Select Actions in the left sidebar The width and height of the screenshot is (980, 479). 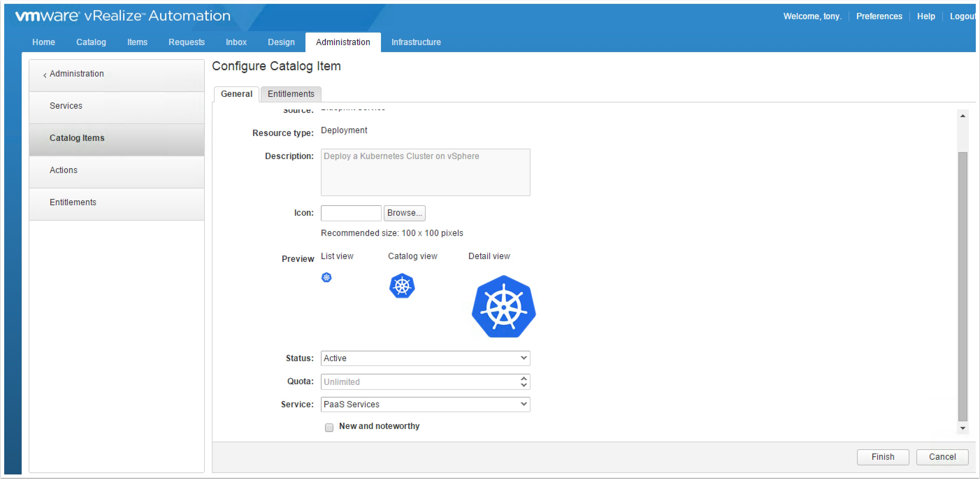tap(64, 170)
